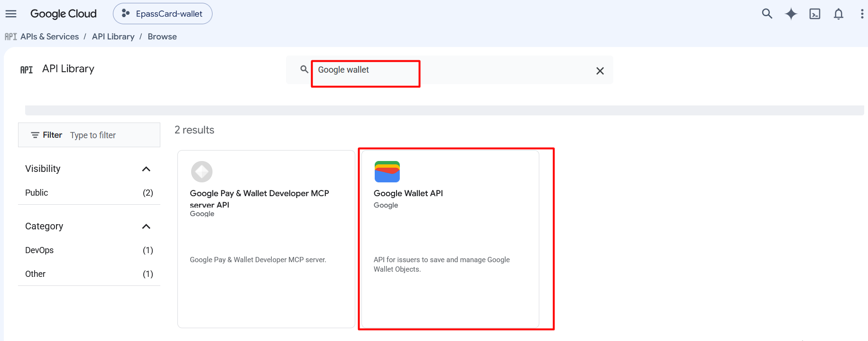Open the notifications bell
This screenshot has height=341, width=868.
pos(839,14)
